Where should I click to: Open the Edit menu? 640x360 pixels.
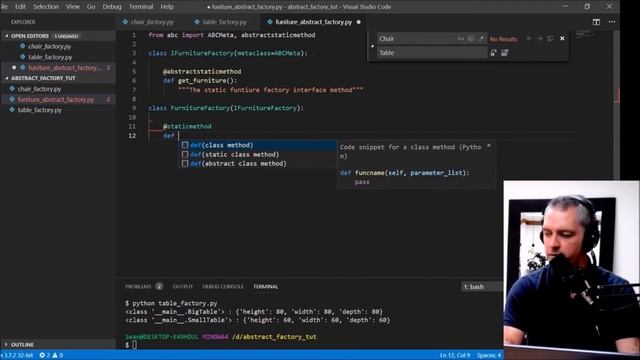pos(20,7)
